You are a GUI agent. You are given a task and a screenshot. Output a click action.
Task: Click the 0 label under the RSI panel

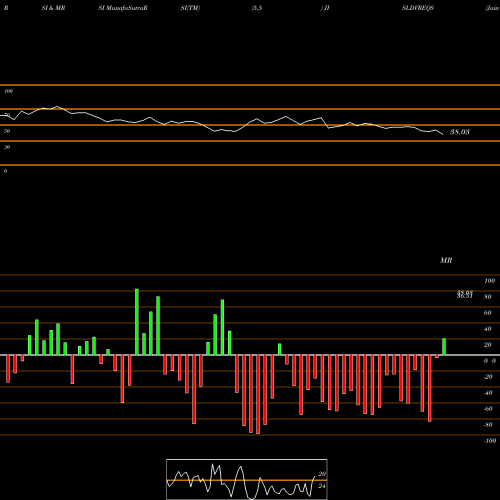point(6,171)
